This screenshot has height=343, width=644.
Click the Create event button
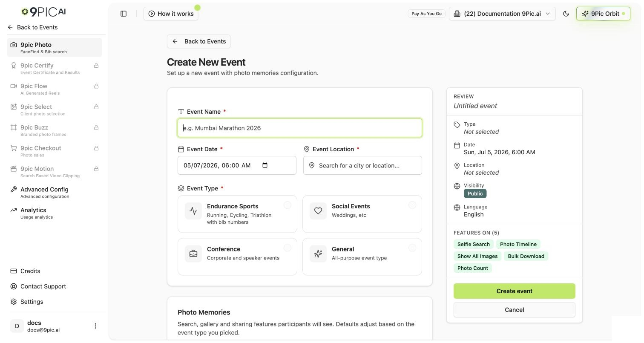(x=515, y=291)
